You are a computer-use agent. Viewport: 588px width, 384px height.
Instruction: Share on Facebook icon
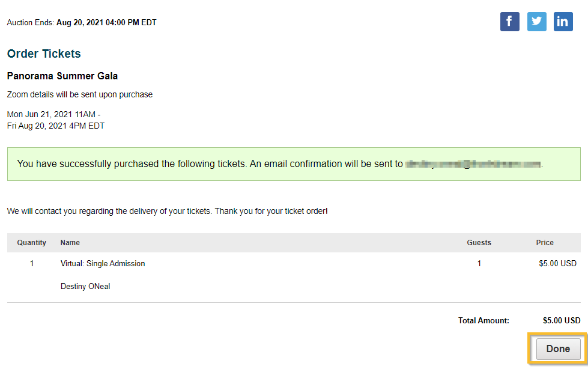click(x=510, y=22)
